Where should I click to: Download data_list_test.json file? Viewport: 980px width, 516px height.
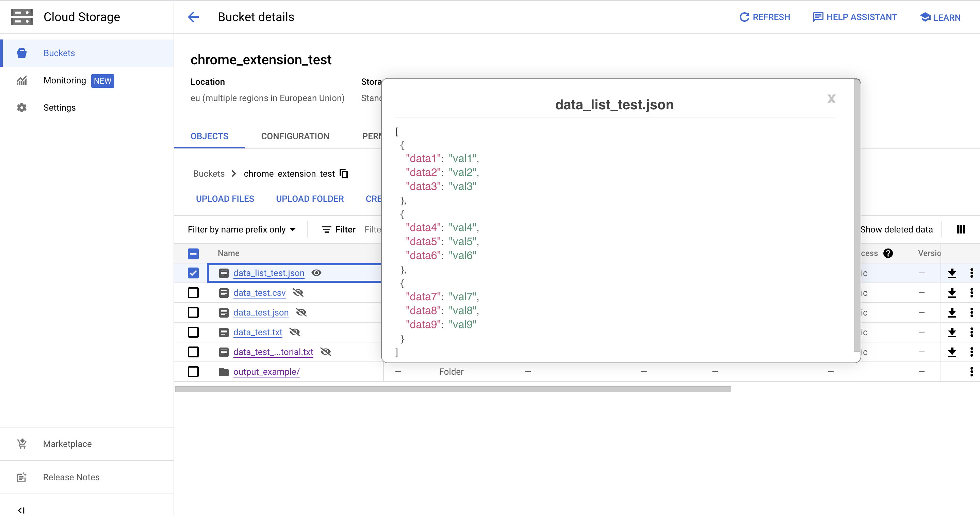[x=952, y=273]
